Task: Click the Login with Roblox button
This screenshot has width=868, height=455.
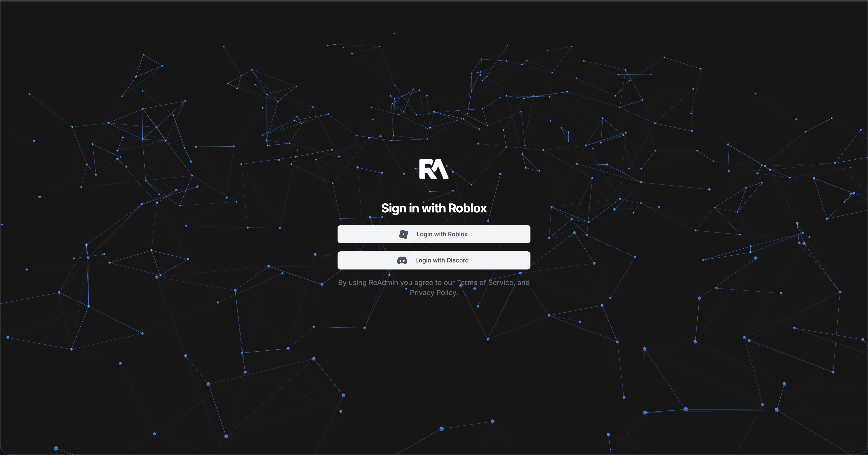Action: coord(434,234)
